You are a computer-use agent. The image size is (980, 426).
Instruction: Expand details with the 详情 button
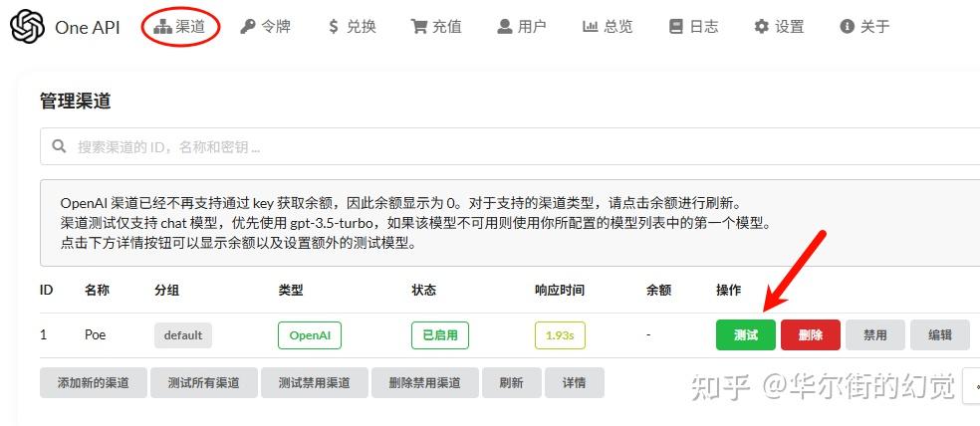point(574,382)
